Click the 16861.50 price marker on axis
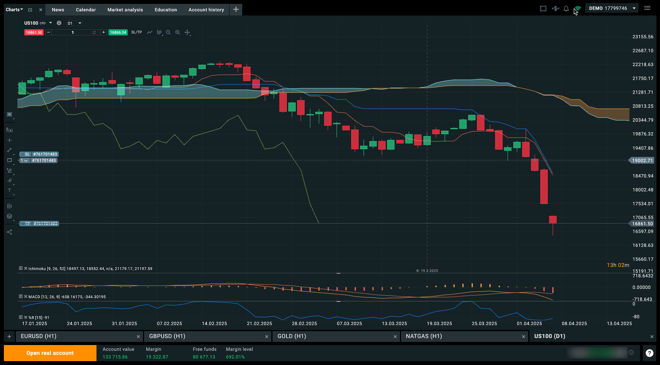The image size is (660, 365). pos(641,224)
